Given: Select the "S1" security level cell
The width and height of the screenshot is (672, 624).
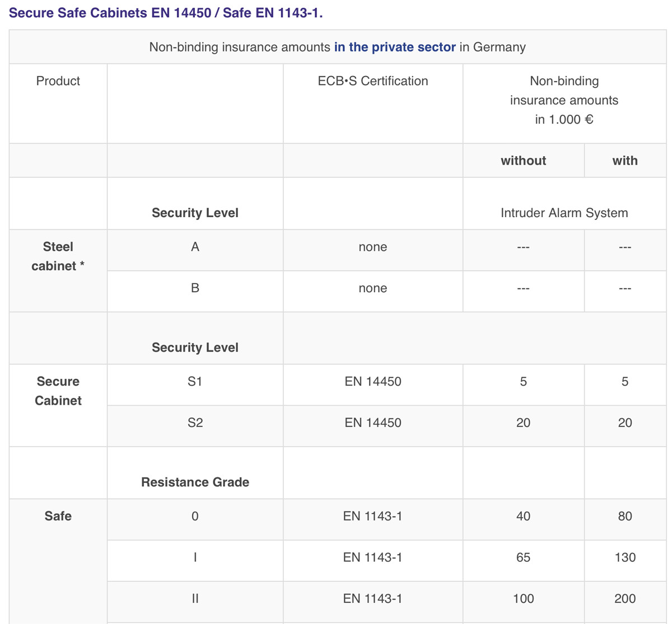Looking at the screenshot, I should (x=195, y=382).
